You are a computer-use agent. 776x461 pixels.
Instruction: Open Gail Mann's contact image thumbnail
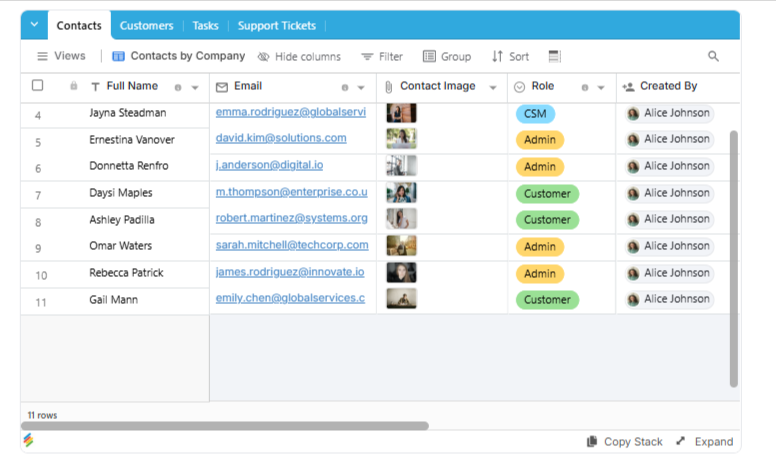[401, 298]
